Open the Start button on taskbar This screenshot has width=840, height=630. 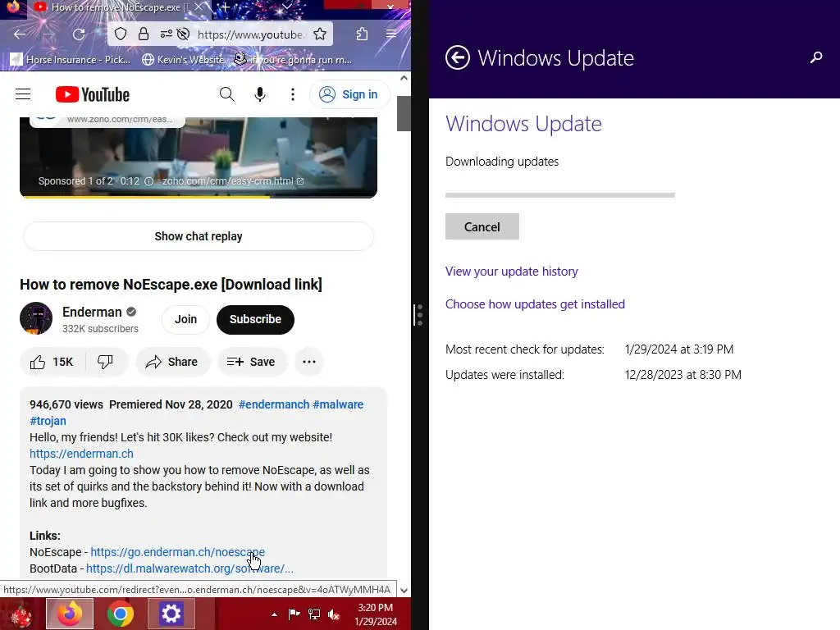click(21, 614)
